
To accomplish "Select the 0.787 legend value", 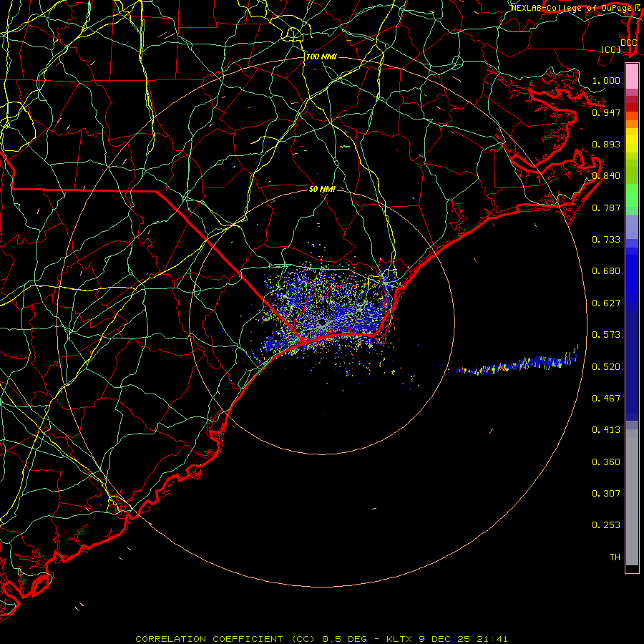I will pyautogui.click(x=606, y=208).
